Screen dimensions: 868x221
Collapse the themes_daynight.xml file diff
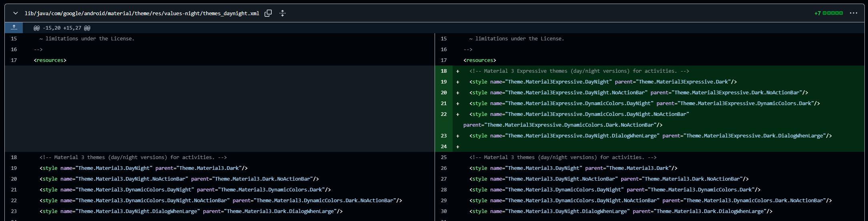pos(16,13)
